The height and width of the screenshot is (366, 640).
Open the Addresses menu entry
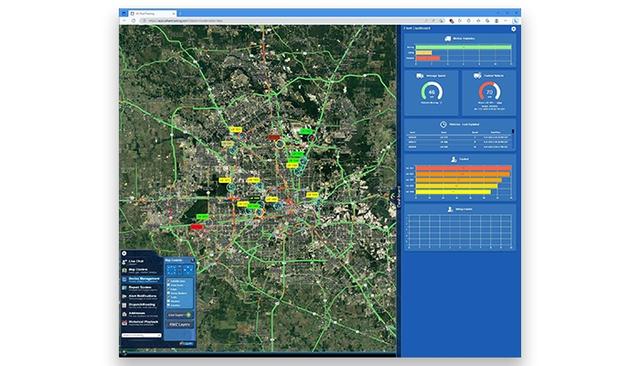coord(141,314)
